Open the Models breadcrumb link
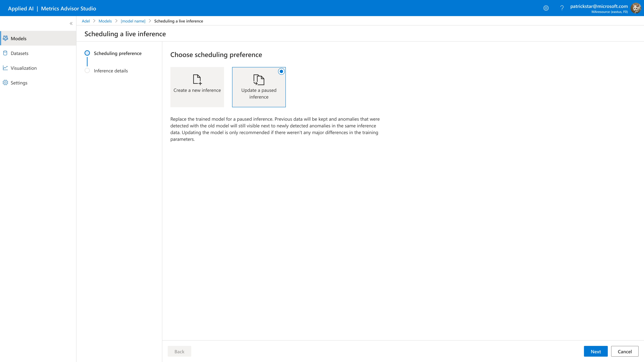The width and height of the screenshot is (644, 362). pyautogui.click(x=105, y=21)
